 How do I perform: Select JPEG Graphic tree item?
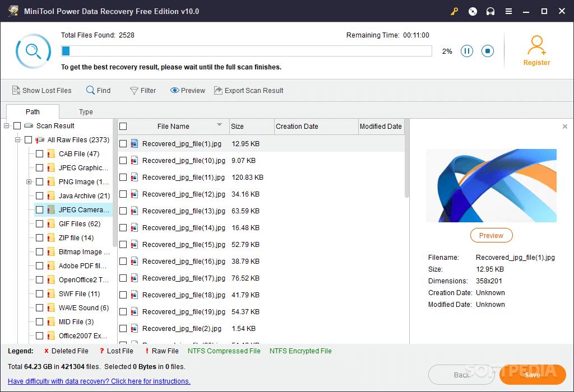tap(84, 168)
